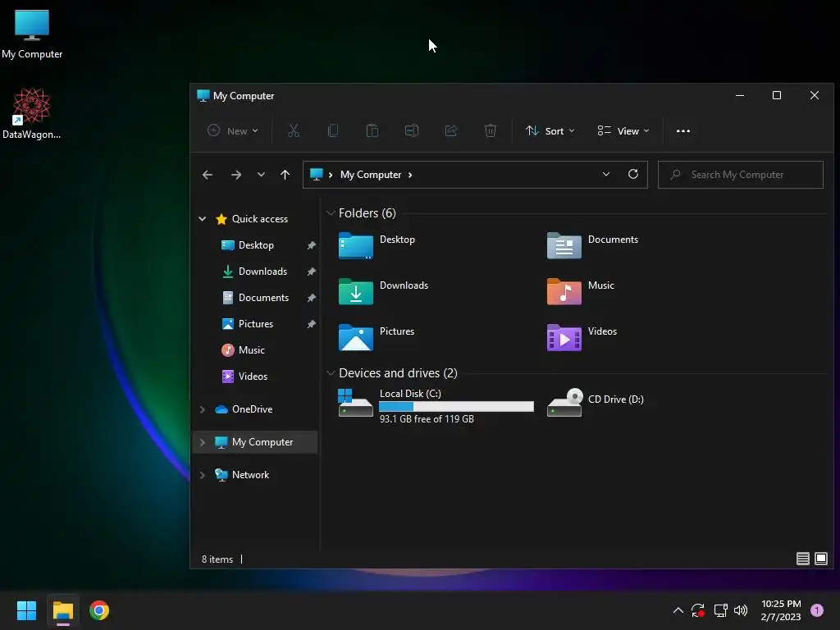
Task: Click the Share icon in toolbar
Action: click(x=451, y=130)
